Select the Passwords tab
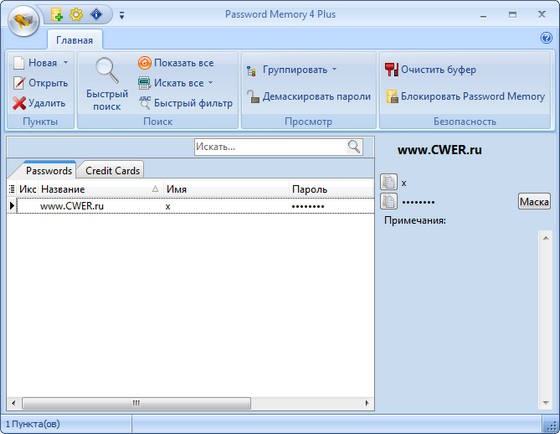Viewport: 560px width, 434px height. click(49, 171)
